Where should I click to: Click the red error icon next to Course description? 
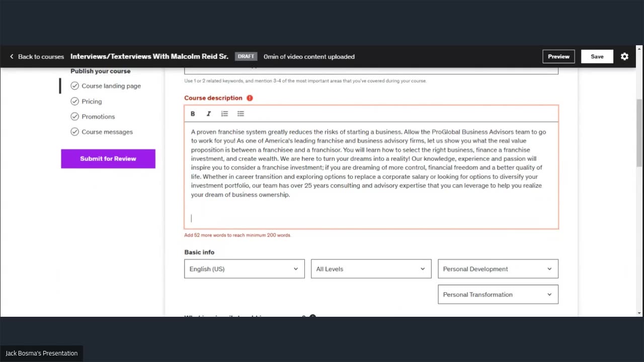[x=250, y=98]
